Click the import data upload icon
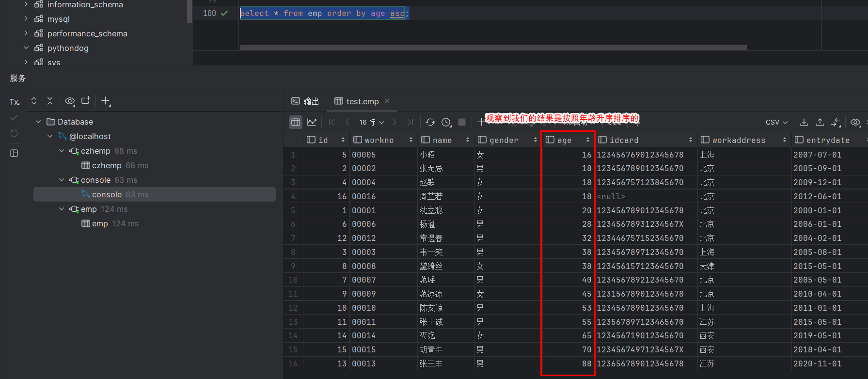The width and height of the screenshot is (868, 379). coord(820,122)
